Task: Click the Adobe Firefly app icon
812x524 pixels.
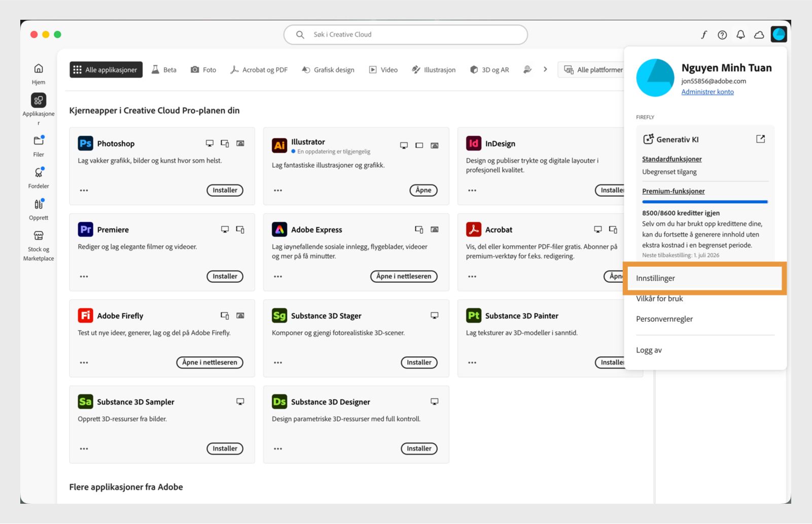Action: [x=85, y=316]
